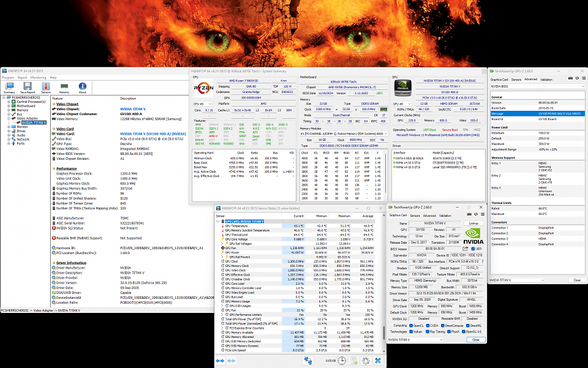Open the Report menu in HWiNFO
Image resolution: width=588 pixels, height=368 pixels.
click(22, 78)
